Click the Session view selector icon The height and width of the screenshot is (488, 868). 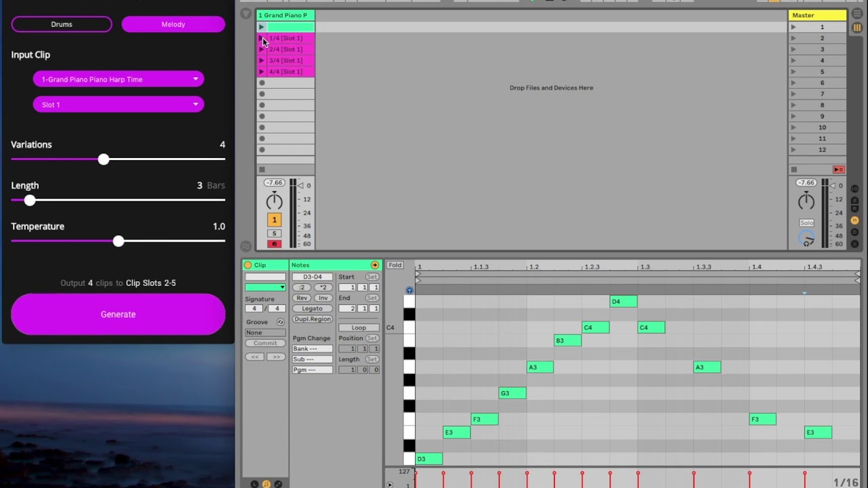[x=857, y=28]
